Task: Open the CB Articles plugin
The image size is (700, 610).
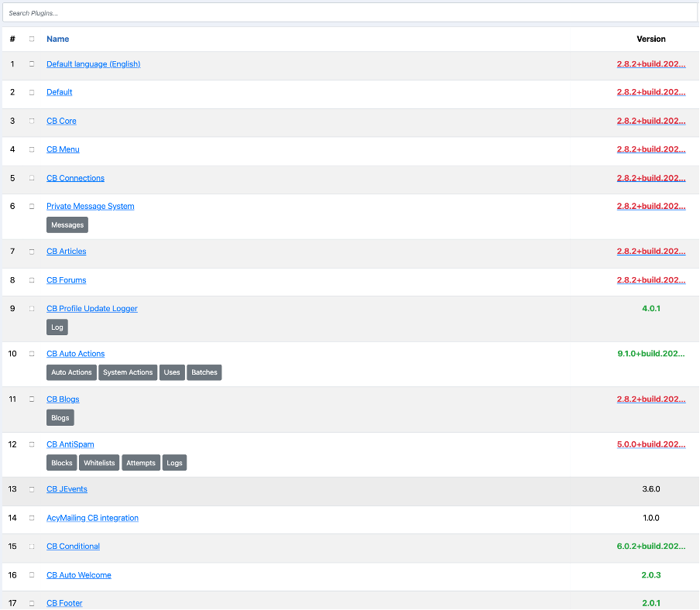Action: [x=66, y=252]
